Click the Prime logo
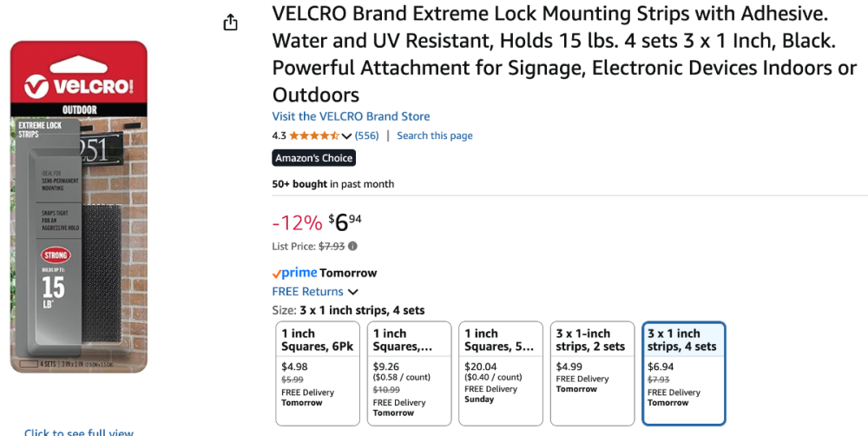 (x=294, y=273)
